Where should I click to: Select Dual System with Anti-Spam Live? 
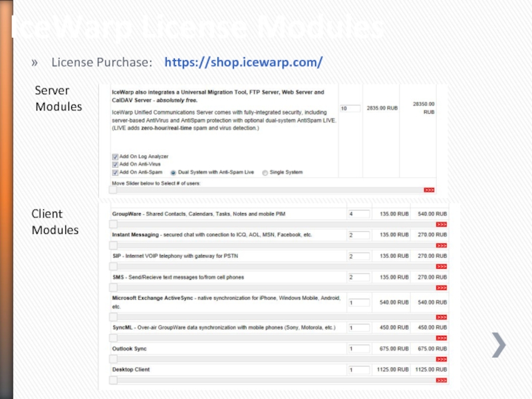coord(173,173)
